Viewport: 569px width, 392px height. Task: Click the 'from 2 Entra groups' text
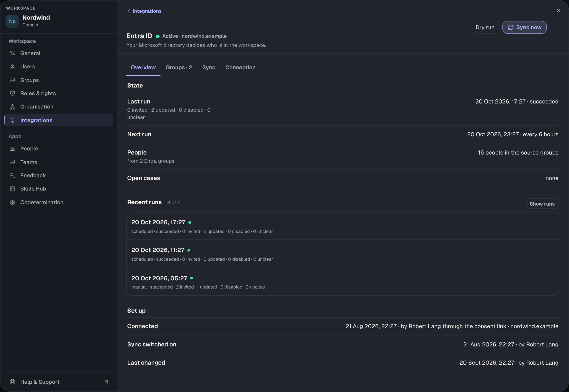click(151, 161)
